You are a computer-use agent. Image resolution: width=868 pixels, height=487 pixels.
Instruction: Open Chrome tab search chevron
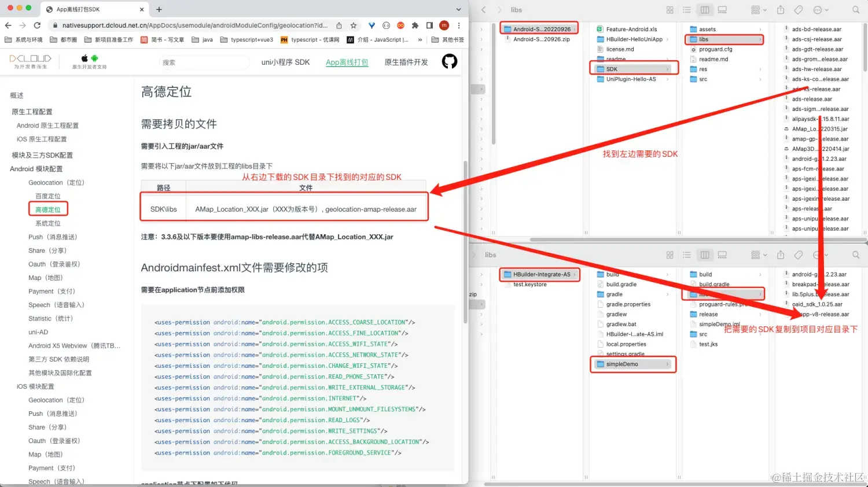tap(459, 9)
